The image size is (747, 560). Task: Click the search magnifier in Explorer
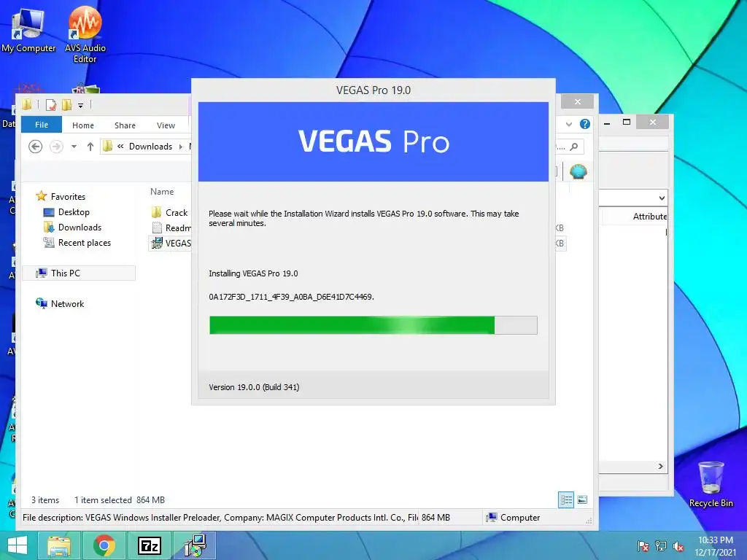(574, 147)
